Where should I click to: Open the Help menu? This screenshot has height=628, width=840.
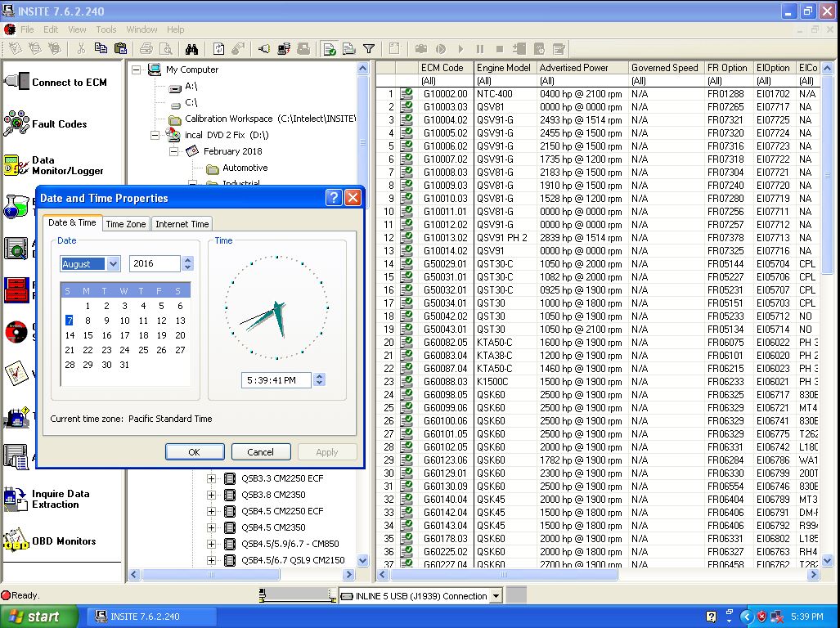[x=175, y=29]
